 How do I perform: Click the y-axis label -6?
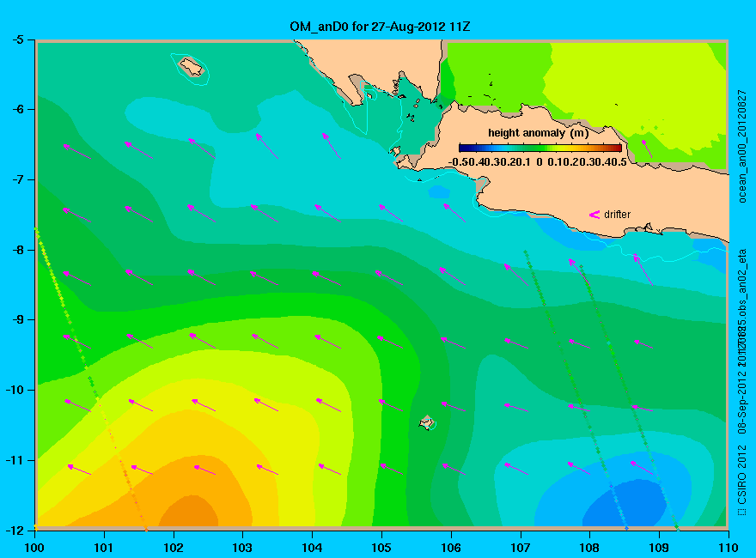click(17, 109)
